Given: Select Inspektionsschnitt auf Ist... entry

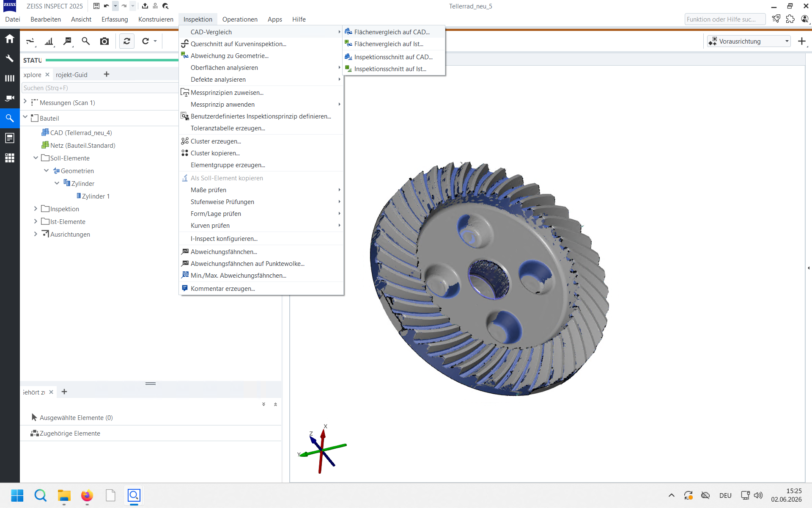Looking at the screenshot, I should [x=394, y=69].
